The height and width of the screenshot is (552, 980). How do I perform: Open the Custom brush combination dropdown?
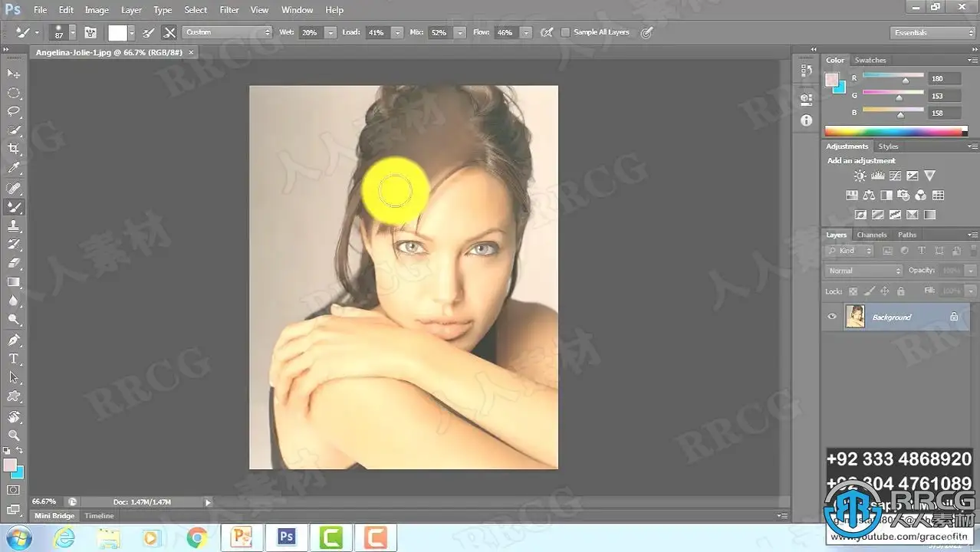point(227,32)
